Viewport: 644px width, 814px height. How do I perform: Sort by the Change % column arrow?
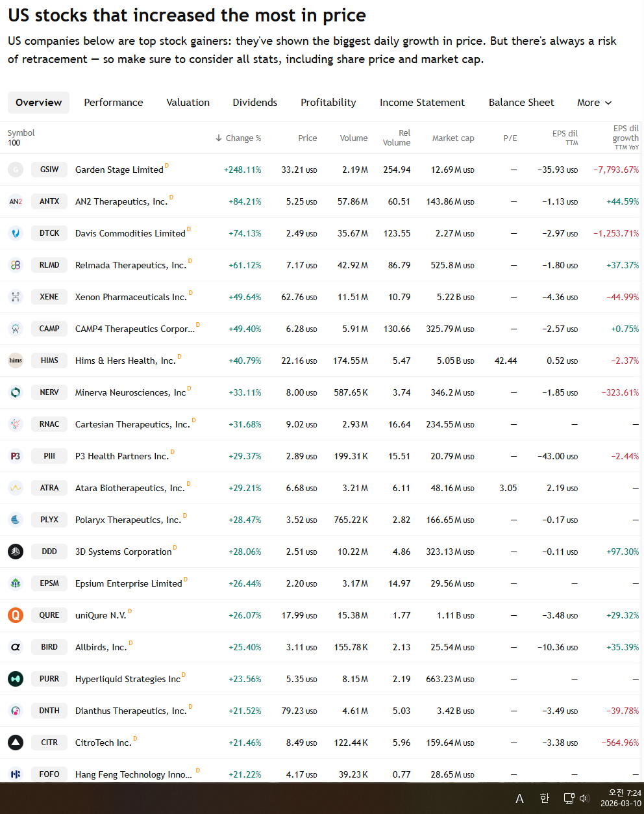pos(219,138)
